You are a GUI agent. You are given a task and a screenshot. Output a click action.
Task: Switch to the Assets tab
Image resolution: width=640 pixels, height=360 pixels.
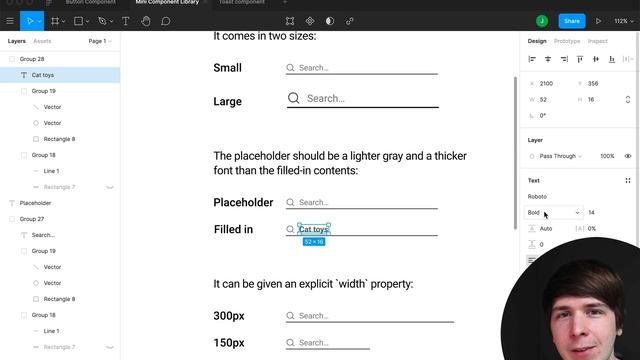tap(42, 41)
